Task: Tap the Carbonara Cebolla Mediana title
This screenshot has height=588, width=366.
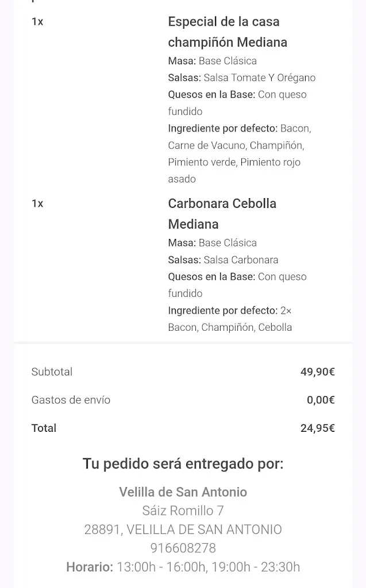Action: point(222,214)
